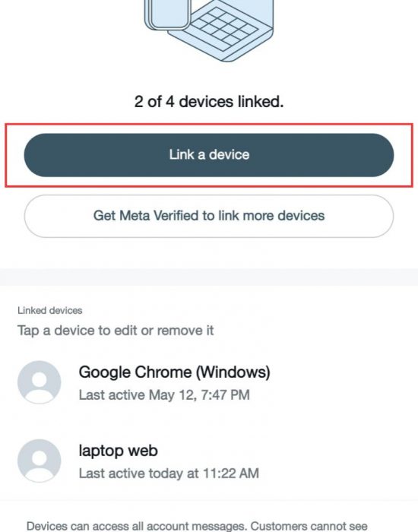Select the Google Chrome (Windows) device name
Screen dimensions: 418x532
click(174, 372)
